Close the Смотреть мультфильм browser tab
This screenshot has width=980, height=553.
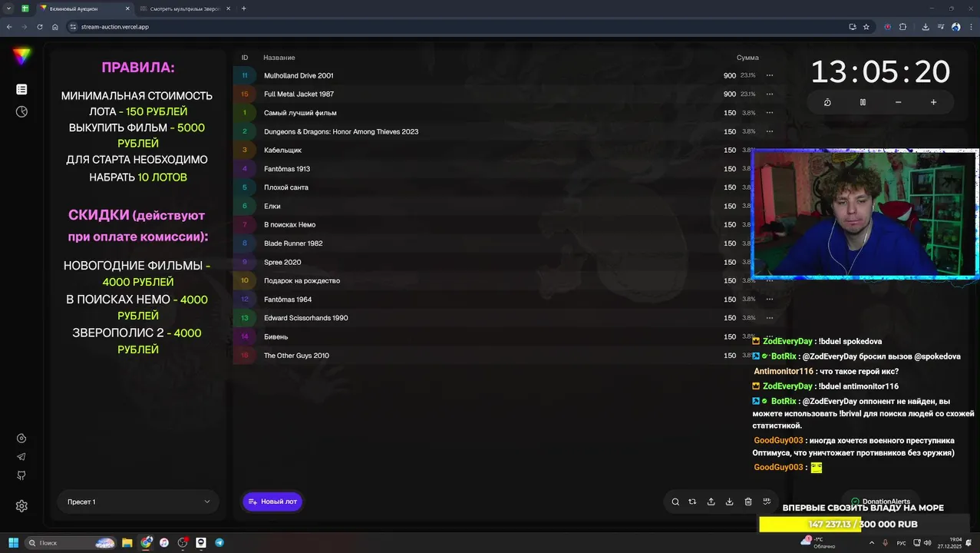228,8
